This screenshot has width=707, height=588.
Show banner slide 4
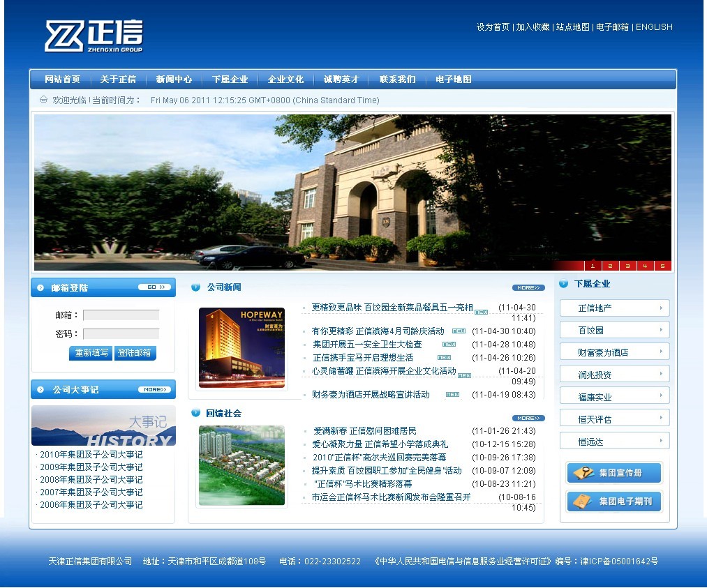click(x=645, y=266)
